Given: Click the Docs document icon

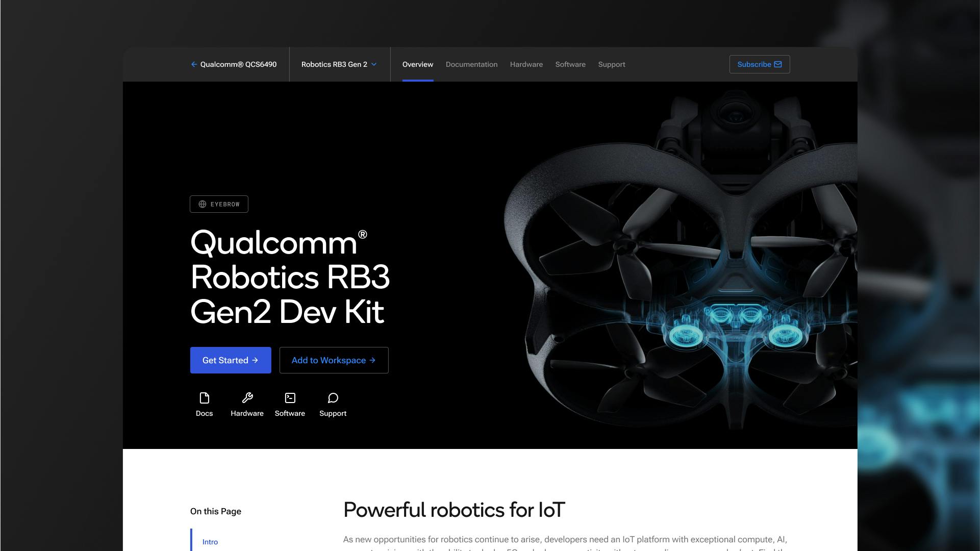Looking at the screenshot, I should (x=205, y=398).
